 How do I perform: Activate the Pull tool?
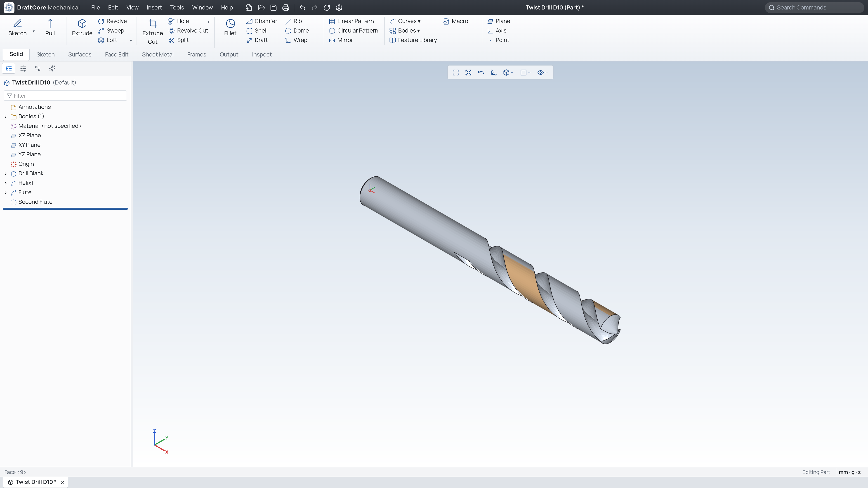tap(50, 27)
